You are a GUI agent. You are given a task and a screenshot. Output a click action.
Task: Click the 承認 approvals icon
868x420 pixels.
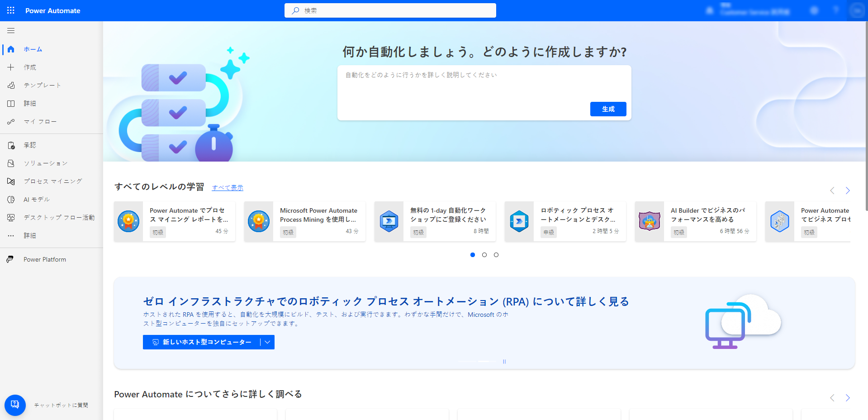(11, 145)
